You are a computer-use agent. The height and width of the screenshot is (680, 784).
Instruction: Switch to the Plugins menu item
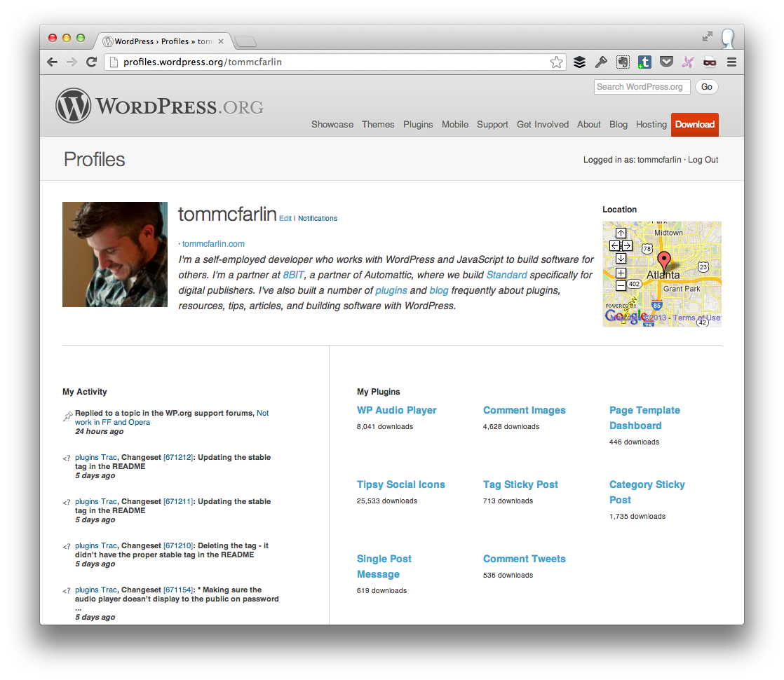click(418, 124)
